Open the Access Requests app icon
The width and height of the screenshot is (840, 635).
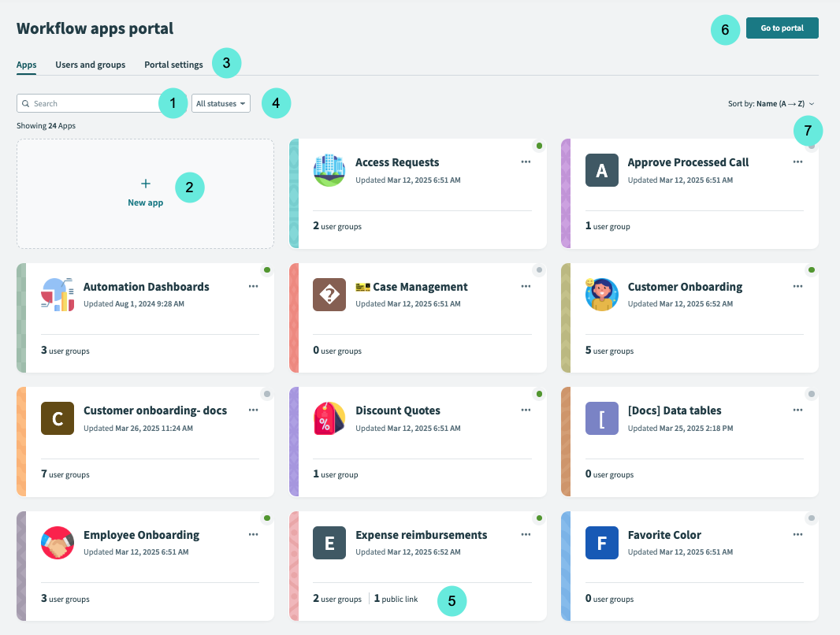[x=329, y=170]
